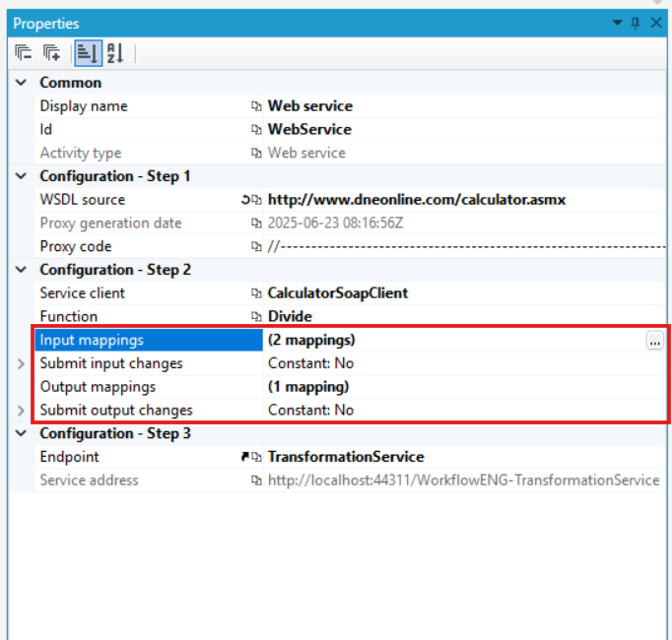The height and width of the screenshot is (640, 672).
Task: Click the localhost Service address value
Action: point(463,480)
